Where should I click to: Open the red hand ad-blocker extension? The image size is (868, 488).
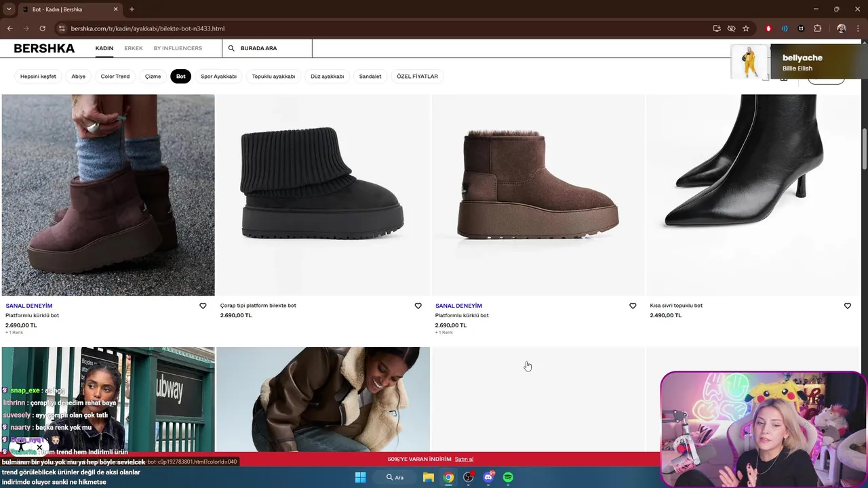[768, 28]
